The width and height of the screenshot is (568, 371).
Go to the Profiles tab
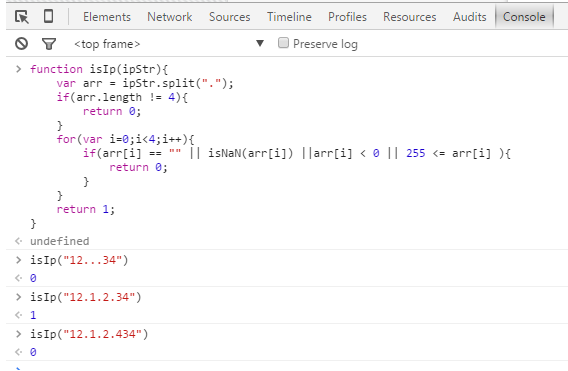coord(347,17)
